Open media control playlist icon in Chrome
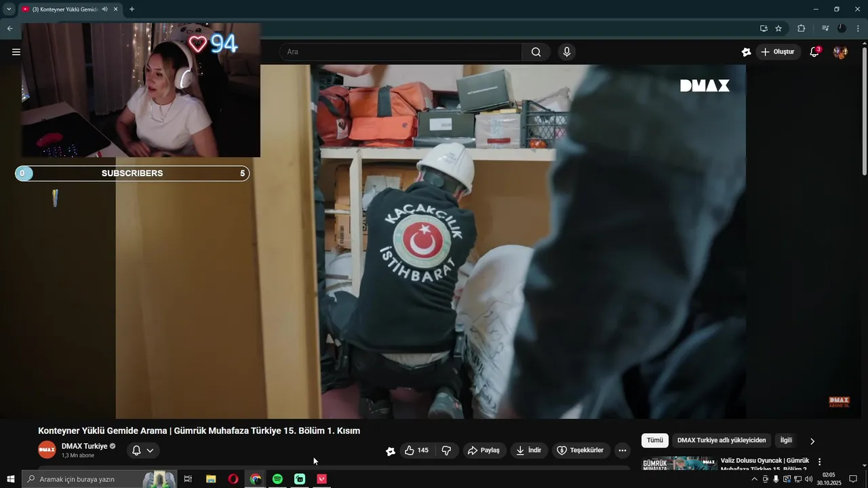The width and height of the screenshot is (868, 488). click(825, 28)
